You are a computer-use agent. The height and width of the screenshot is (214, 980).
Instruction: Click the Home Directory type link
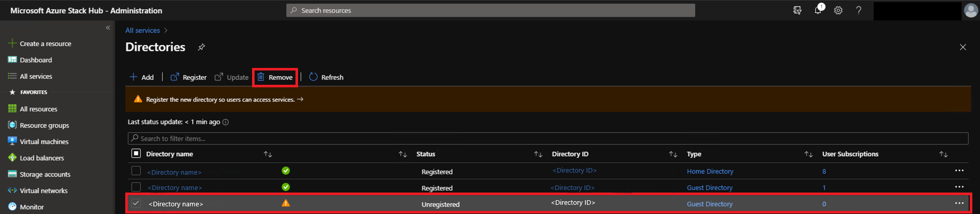click(710, 172)
